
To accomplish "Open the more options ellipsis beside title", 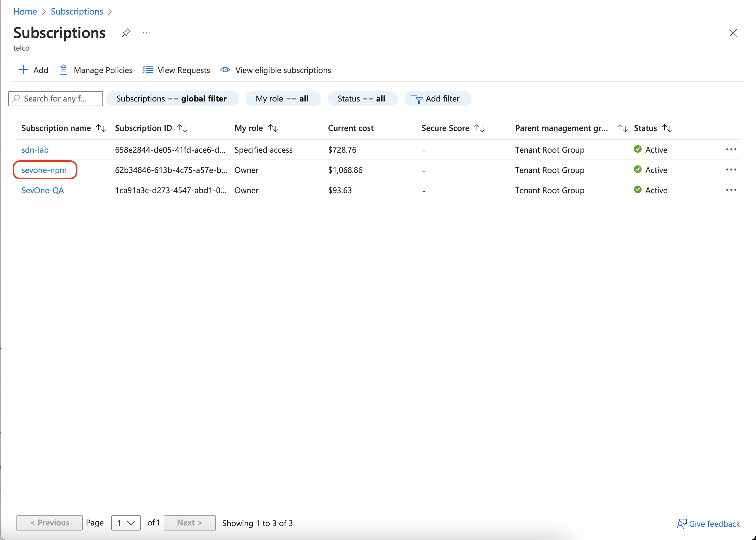I will (x=146, y=33).
